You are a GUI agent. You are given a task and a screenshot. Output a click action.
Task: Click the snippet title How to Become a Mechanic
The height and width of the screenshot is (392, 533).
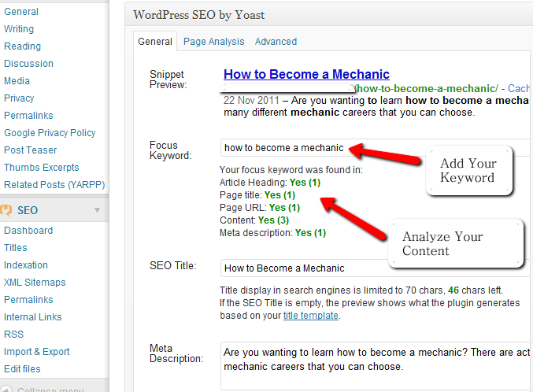tap(306, 75)
